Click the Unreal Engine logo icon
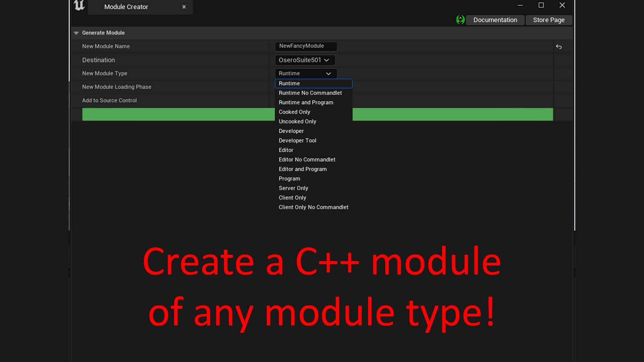The height and width of the screenshot is (362, 644). pyautogui.click(x=79, y=6)
